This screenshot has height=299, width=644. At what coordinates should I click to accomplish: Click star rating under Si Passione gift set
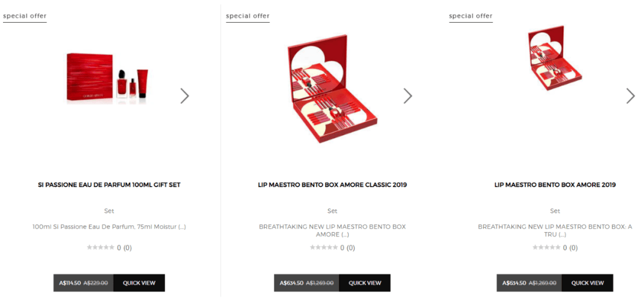pos(101,247)
